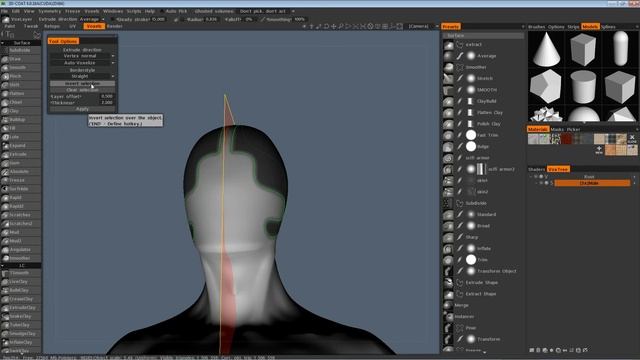This screenshot has width=640, height=360.
Task: Switch to the Render room tab
Action: [x=114, y=26]
